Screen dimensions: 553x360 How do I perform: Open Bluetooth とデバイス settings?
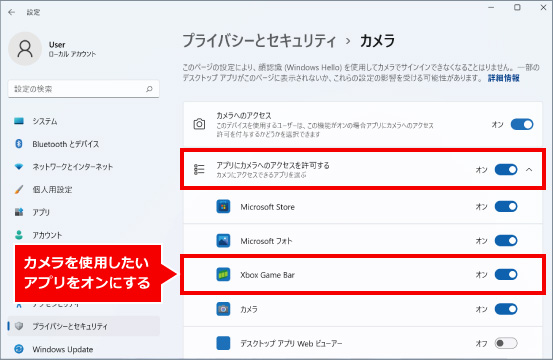(x=84, y=144)
